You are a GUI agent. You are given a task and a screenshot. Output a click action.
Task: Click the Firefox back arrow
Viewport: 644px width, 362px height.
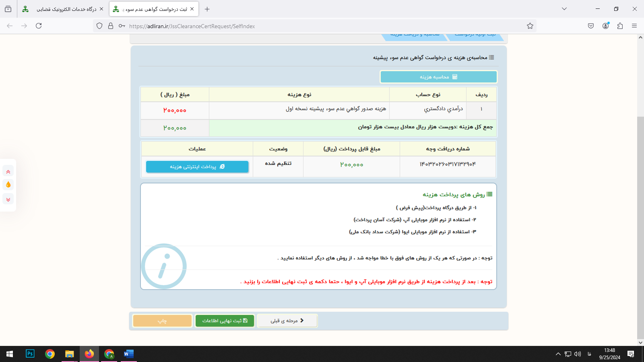[x=10, y=26]
